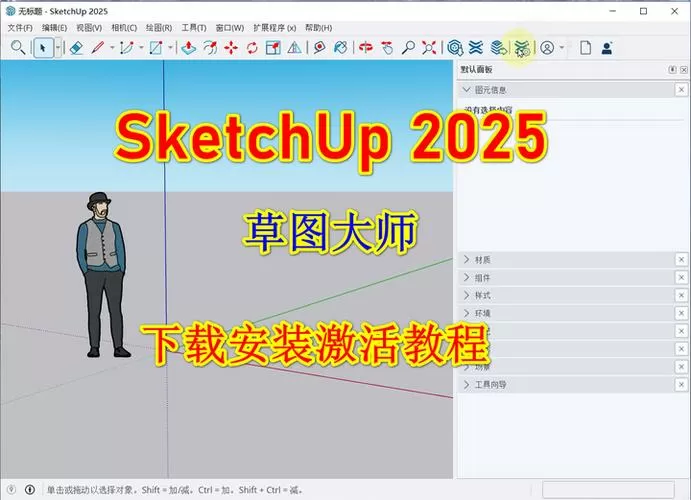Screen dimensions: 691x500
Task: Open the 相机(C) menu
Action: click(x=124, y=28)
